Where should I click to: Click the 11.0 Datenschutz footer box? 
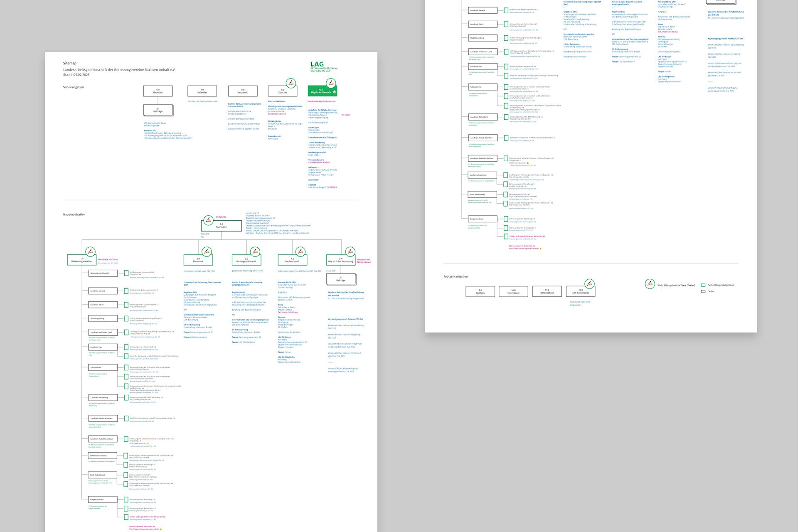547,291
